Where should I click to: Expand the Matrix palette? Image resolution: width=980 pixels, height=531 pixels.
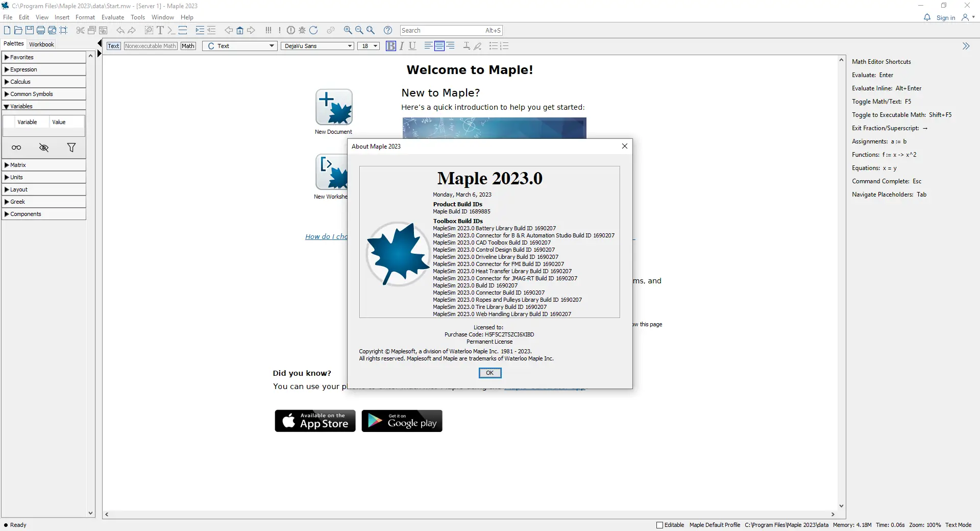[44, 165]
